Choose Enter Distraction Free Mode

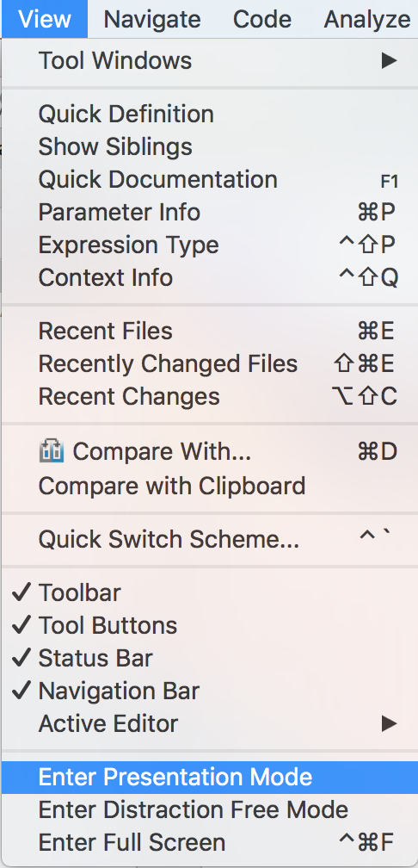point(209,809)
